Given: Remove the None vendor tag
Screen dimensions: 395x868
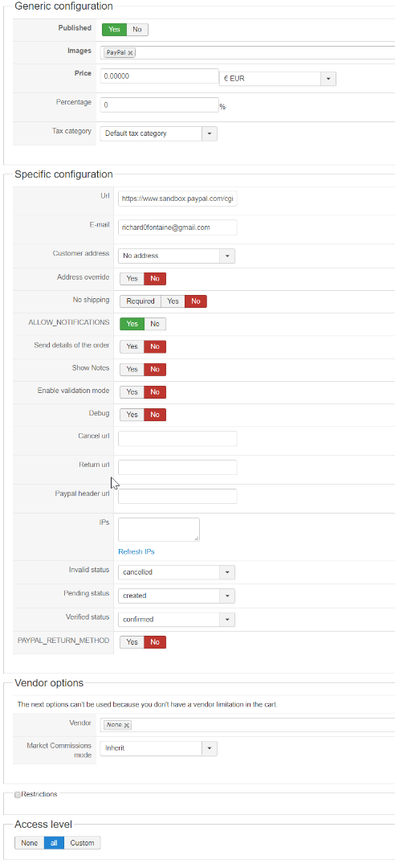Looking at the screenshot, I should (x=127, y=725).
